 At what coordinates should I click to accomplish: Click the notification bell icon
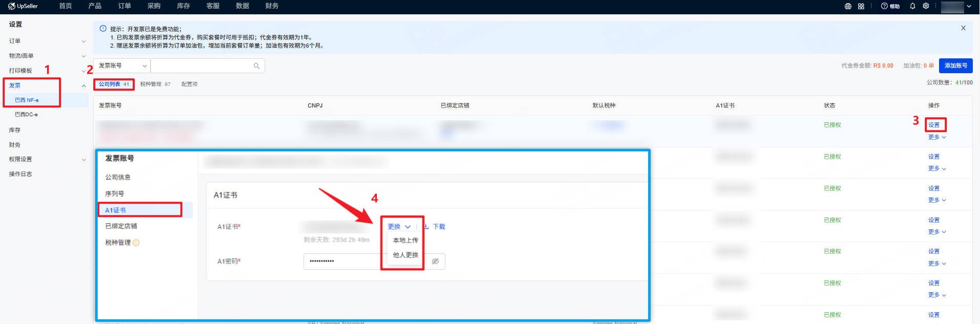point(912,6)
